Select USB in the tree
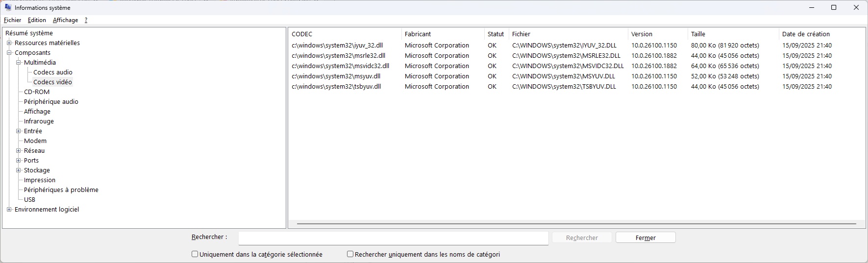The height and width of the screenshot is (263, 868). pos(30,199)
